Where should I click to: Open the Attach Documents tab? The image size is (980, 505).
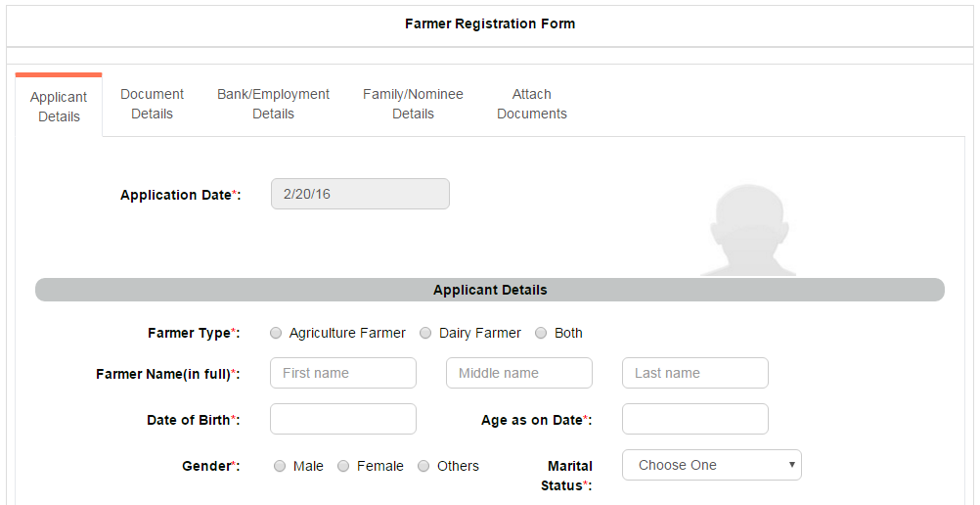click(531, 104)
